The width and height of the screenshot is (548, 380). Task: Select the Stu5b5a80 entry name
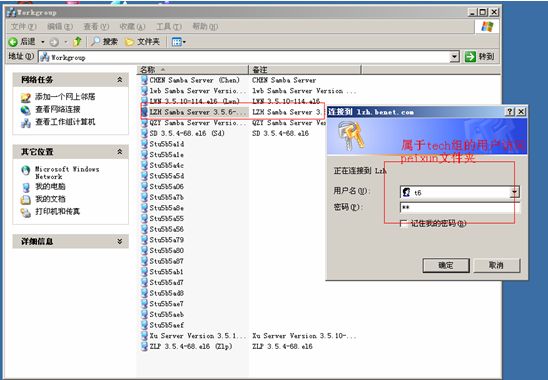point(167,251)
